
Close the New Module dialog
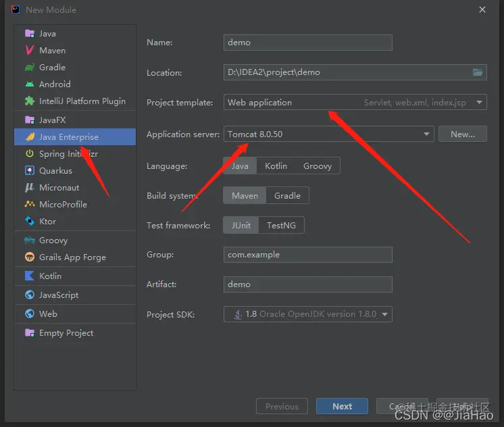click(482, 9)
